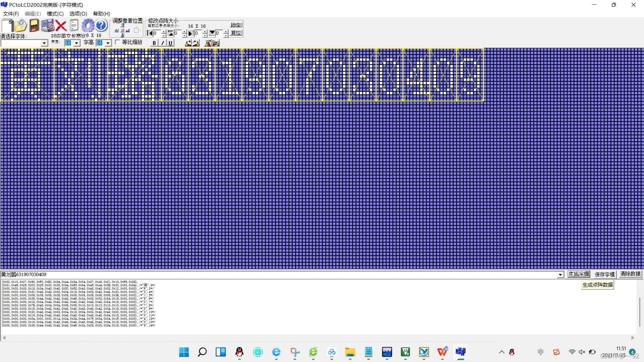Viewport: 644px width, 362px height.
Task: Click the import/save-as disk icon with arrow
Action: coord(48,25)
